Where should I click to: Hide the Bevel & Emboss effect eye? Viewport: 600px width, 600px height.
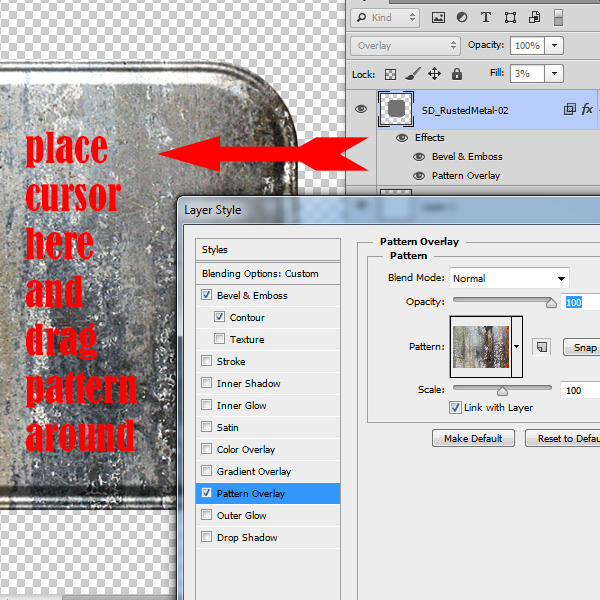[419, 157]
